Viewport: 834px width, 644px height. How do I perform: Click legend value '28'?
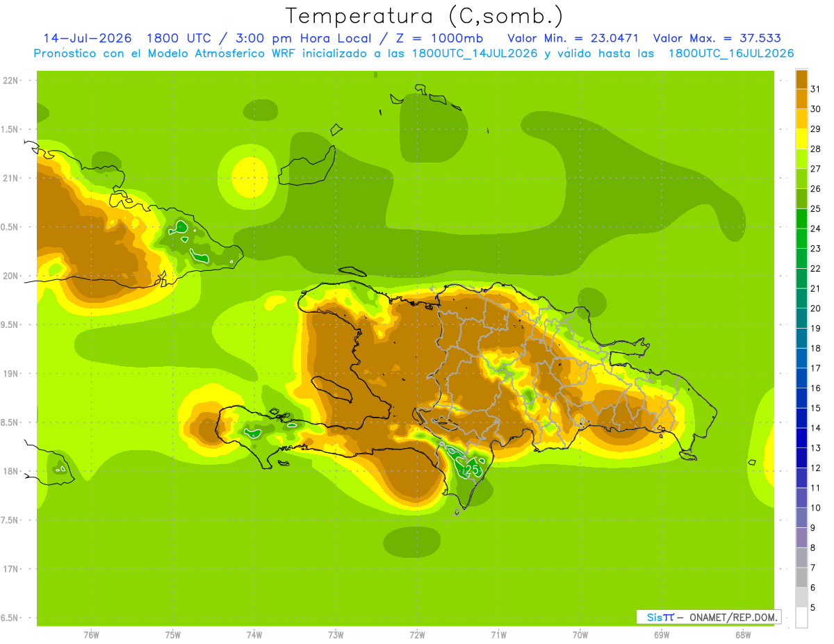(x=815, y=148)
